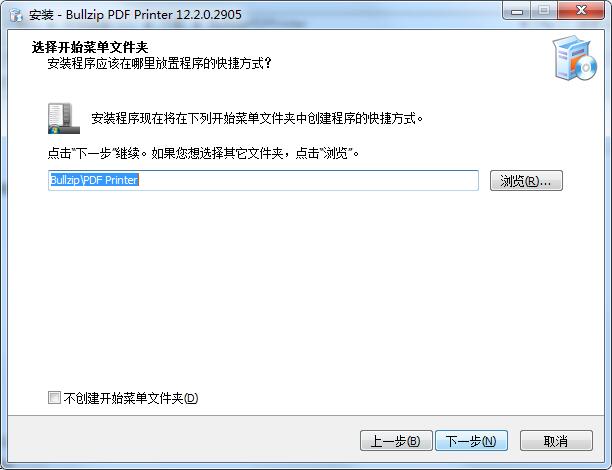The image size is (612, 470).
Task: Click the greyed-out maximize button
Action: pos(544,11)
